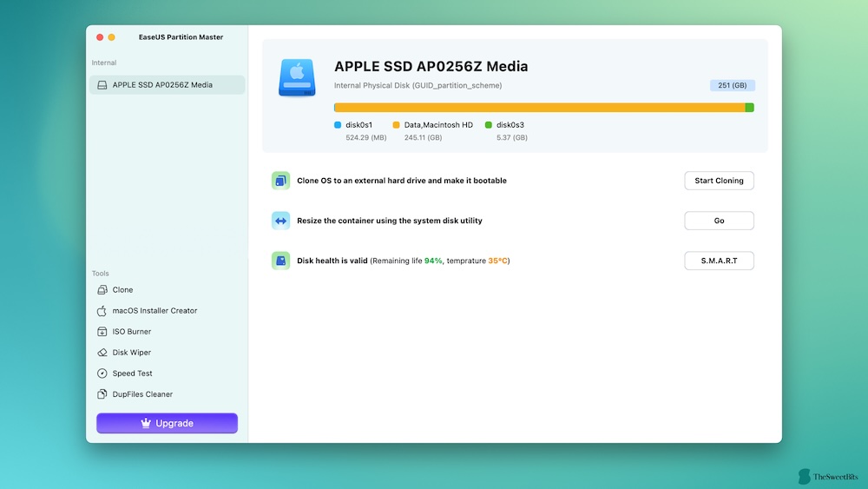The width and height of the screenshot is (868, 489).
Task: Click the Clone OS to external drive text
Action: click(x=402, y=181)
